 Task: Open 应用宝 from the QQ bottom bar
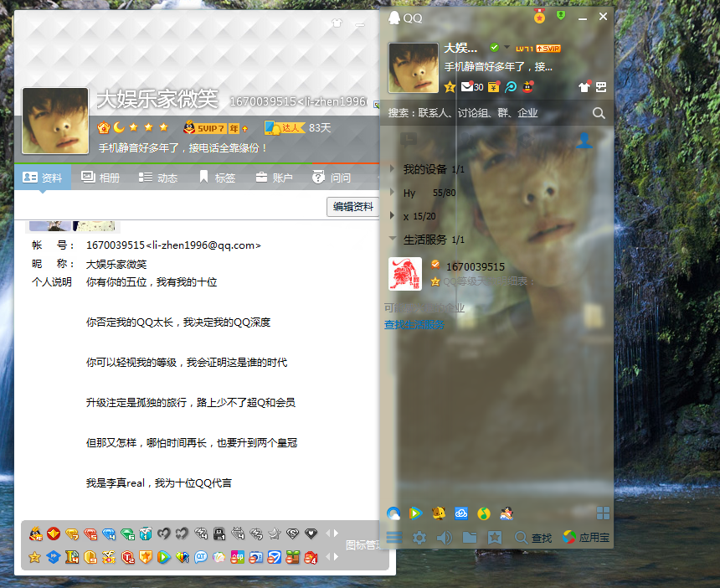click(586, 538)
